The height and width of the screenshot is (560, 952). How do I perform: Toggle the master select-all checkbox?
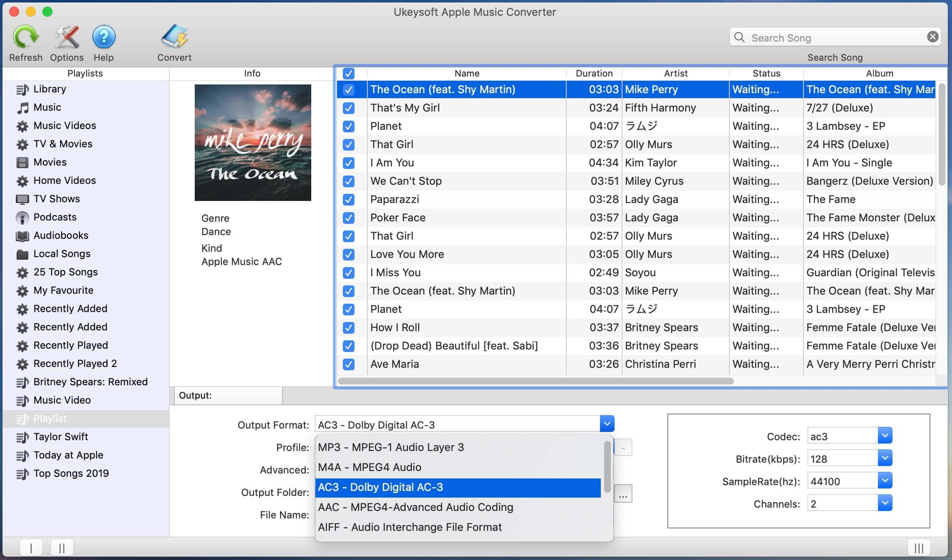347,73
